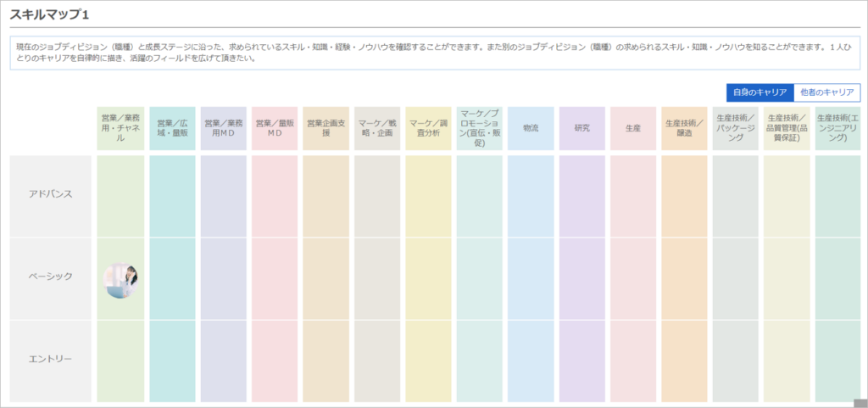Click the user avatar in ベーシック row
Screen dimensions: 868x408
coord(120,281)
